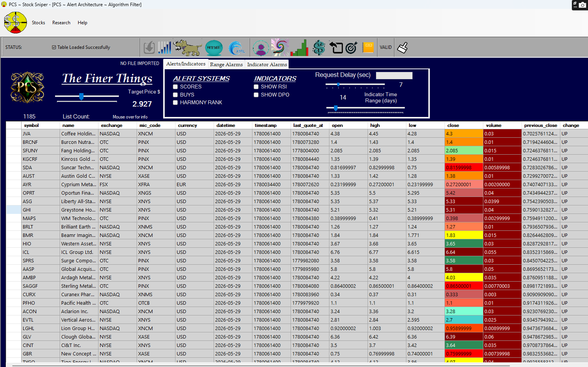This screenshot has height=367, width=588.
Task: Select the "OTCB" mic_code cell for PFHO
Action: click(156, 303)
